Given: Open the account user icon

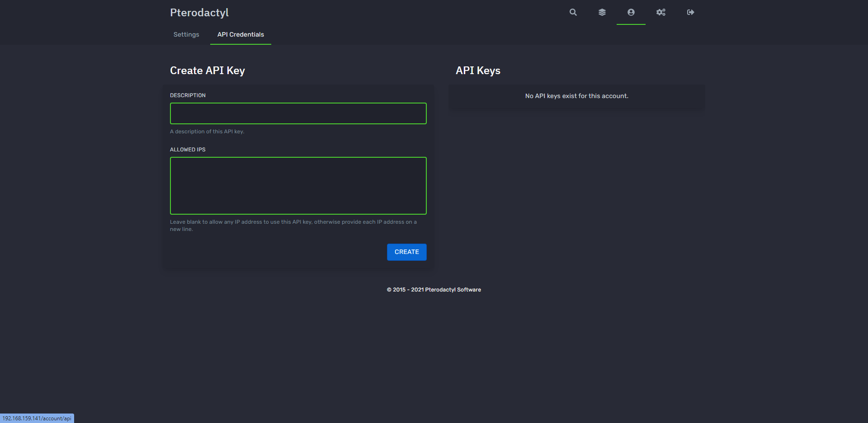Looking at the screenshot, I should (631, 12).
